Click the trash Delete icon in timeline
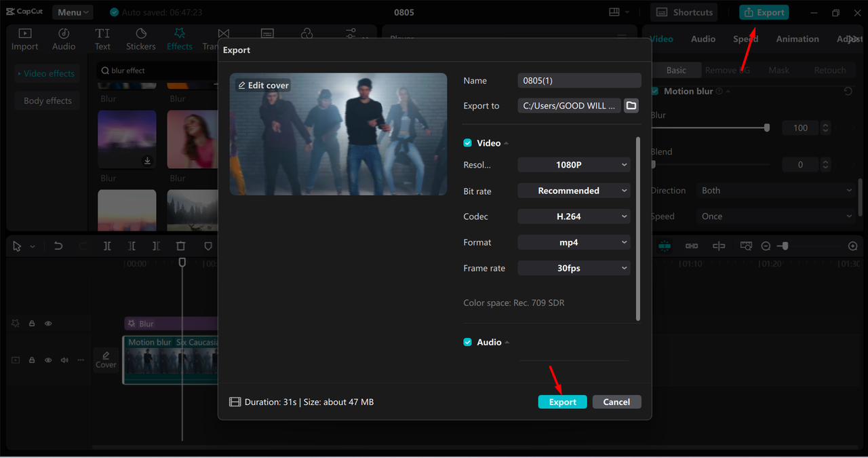This screenshot has width=868, height=458. point(180,246)
